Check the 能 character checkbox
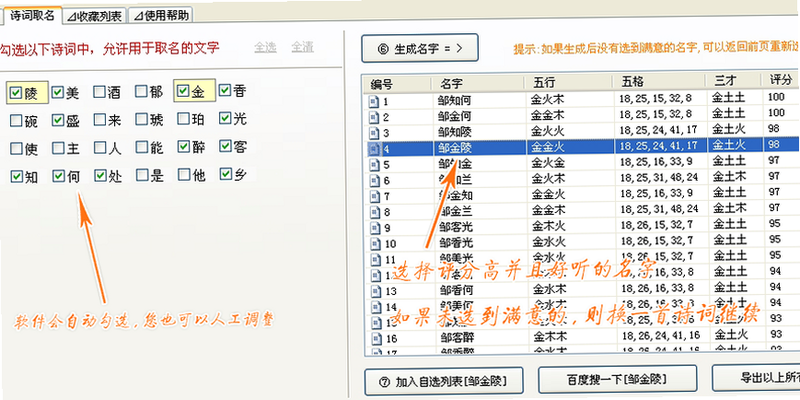The image size is (800, 400). (142, 147)
